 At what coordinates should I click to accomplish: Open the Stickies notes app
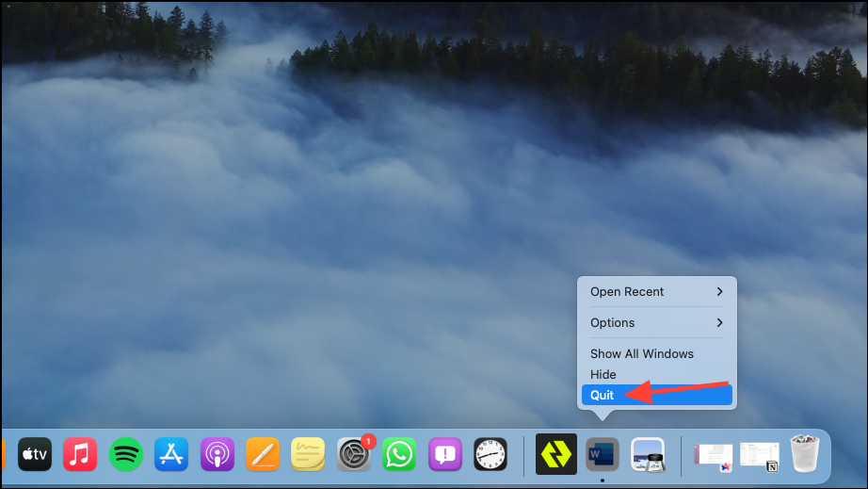[308, 454]
